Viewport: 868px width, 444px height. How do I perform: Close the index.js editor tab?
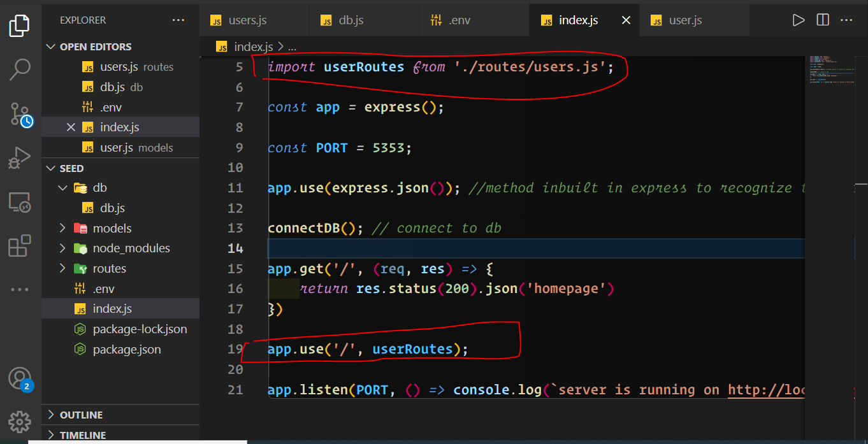626,20
